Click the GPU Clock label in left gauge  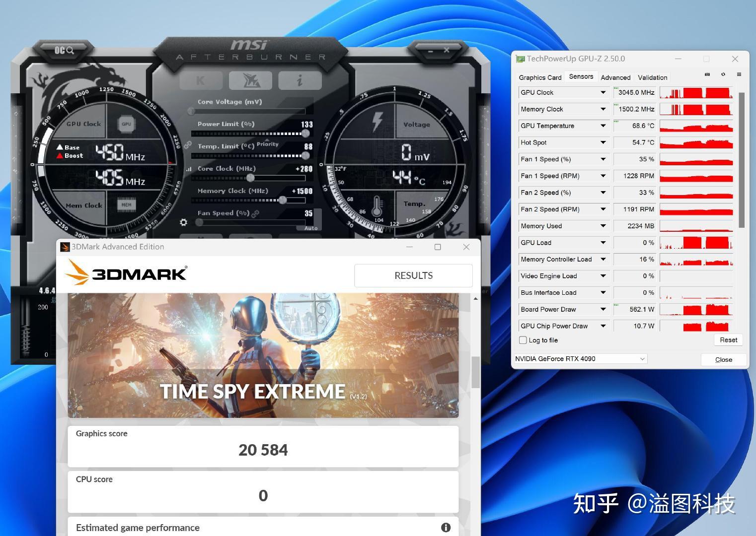(x=83, y=124)
